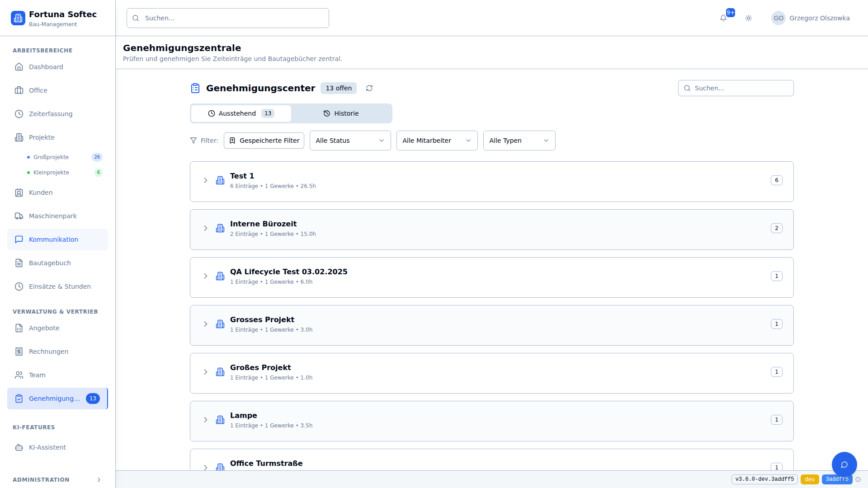Open the Alle Status dropdown
This screenshot has height=488, width=868.
[x=350, y=141]
